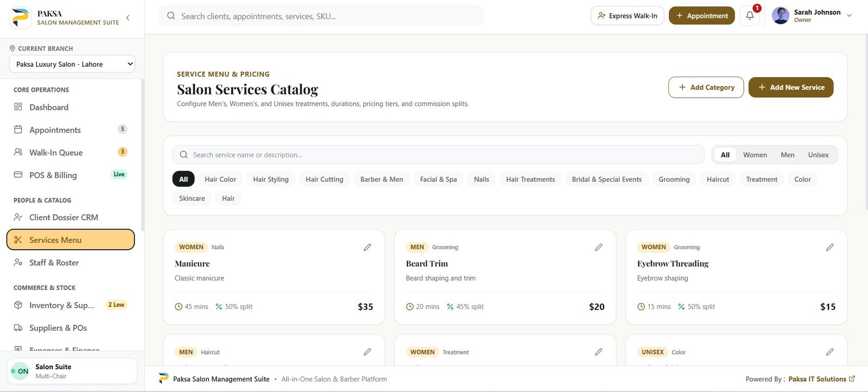The width and height of the screenshot is (868, 392).
Task: Click the service search magnifier icon
Action: point(184,155)
